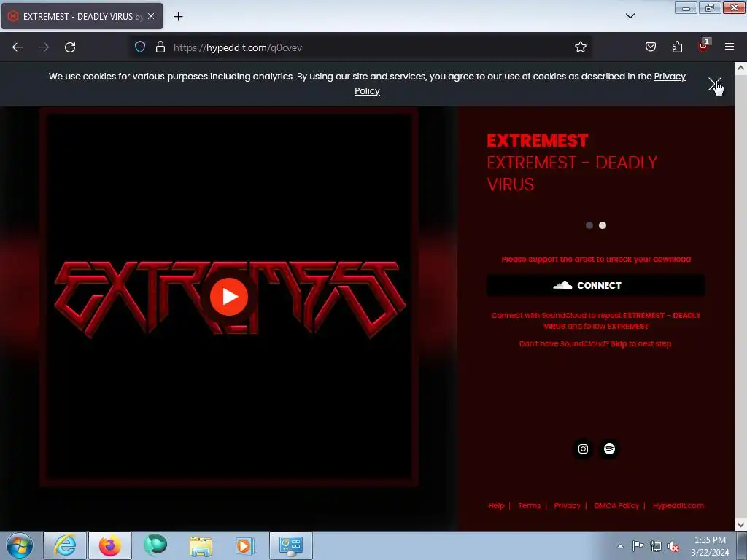Show site security padlock info
The image size is (747, 560).
pos(160,47)
